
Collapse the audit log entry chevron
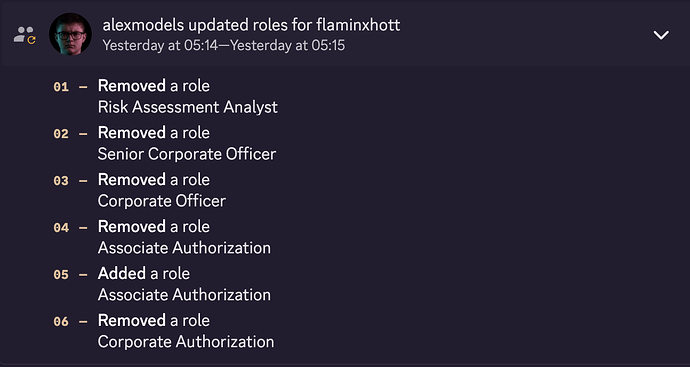pyautogui.click(x=661, y=35)
